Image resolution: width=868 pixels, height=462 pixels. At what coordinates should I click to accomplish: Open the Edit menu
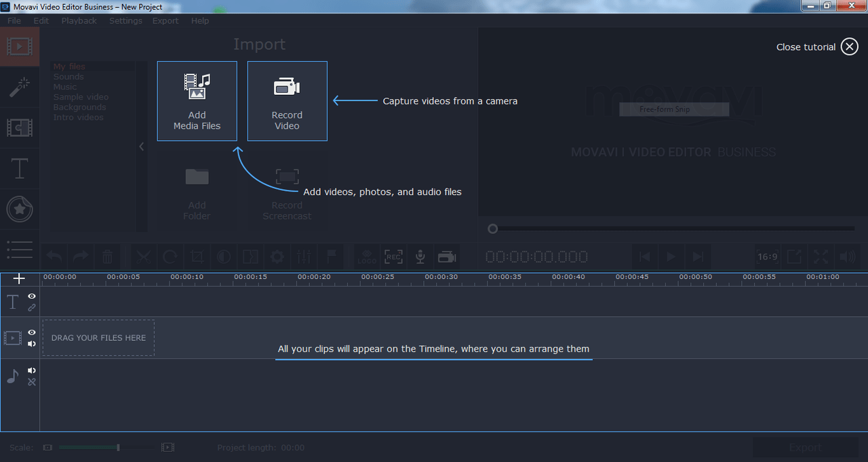41,21
